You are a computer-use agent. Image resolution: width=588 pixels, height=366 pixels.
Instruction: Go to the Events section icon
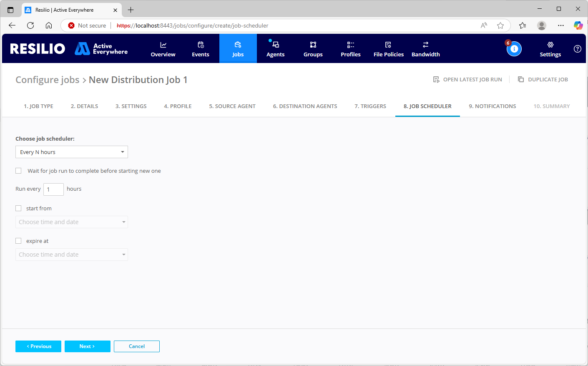pyautogui.click(x=201, y=45)
